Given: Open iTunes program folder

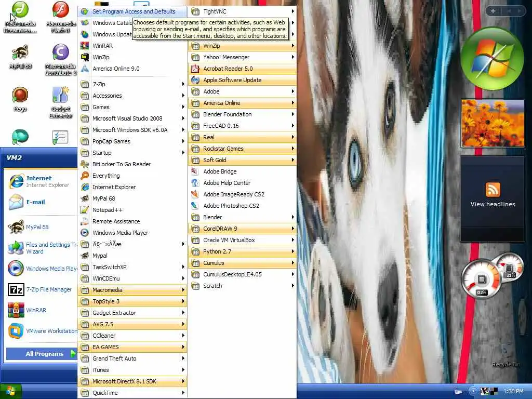Looking at the screenshot, I should click(x=132, y=370).
